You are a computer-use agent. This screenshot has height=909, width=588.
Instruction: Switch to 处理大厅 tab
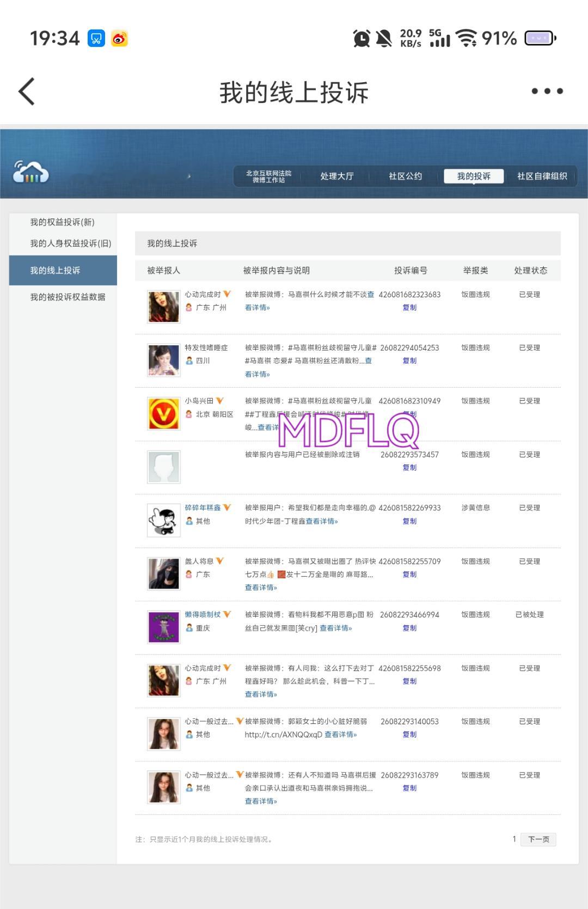[337, 176]
